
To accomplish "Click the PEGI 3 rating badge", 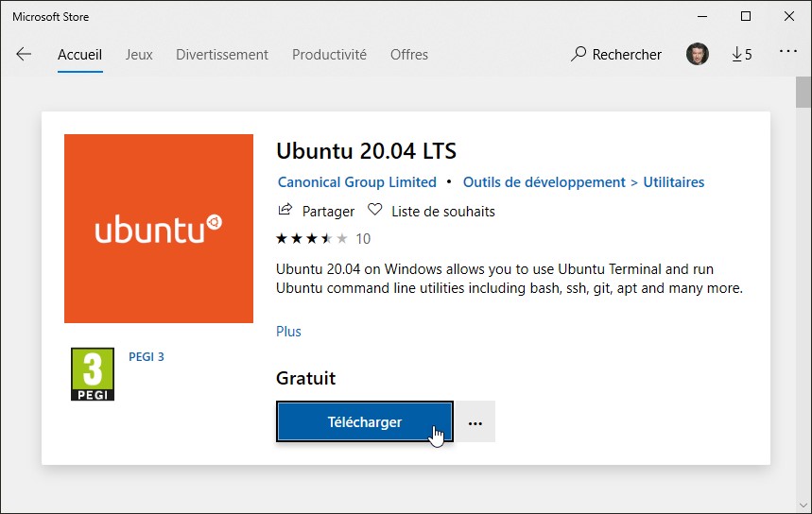I will click(93, 374).
